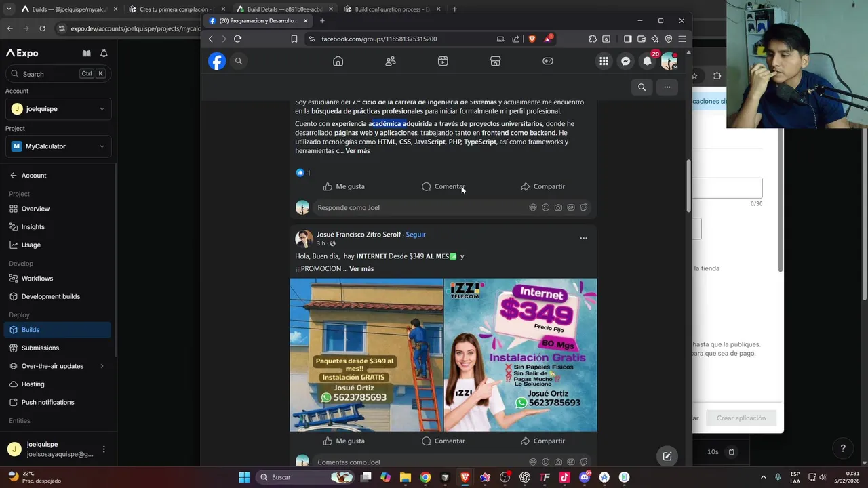The width and height of the screenshot is (868, 488).
Task: Open Facebook search magnifier beside logo
Action: click(x=239, y=61)
